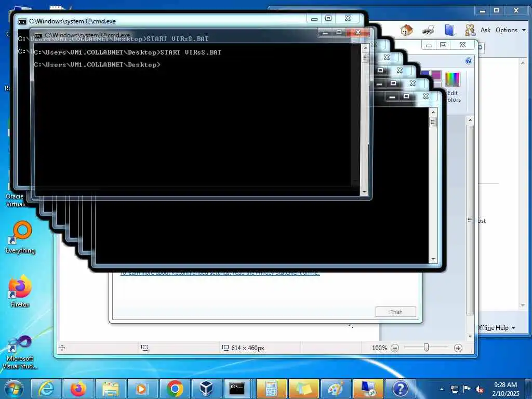Screen dimensions: 532x399
Task: Click the Finish button in the dialog
Action: 395,312
